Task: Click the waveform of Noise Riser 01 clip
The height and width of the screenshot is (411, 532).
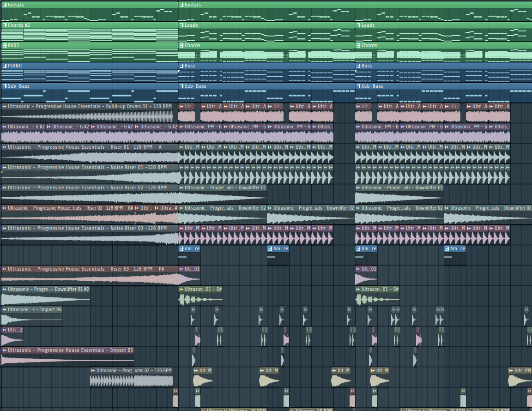Action: (90, 177)
